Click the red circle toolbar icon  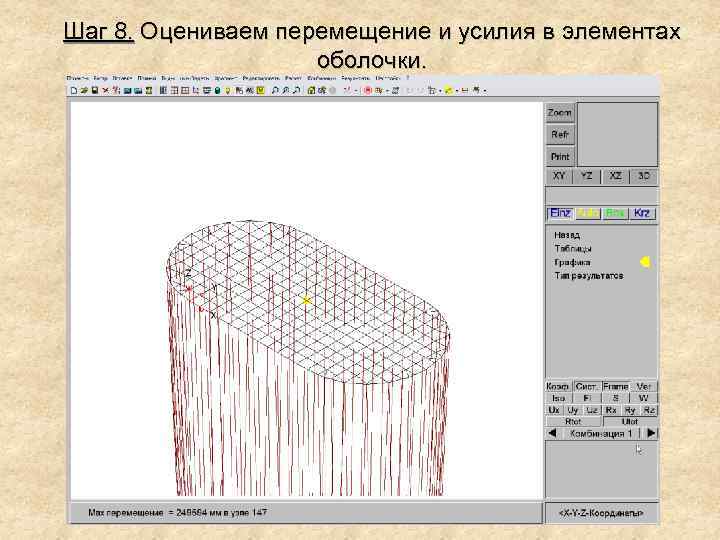coord(368,90)
